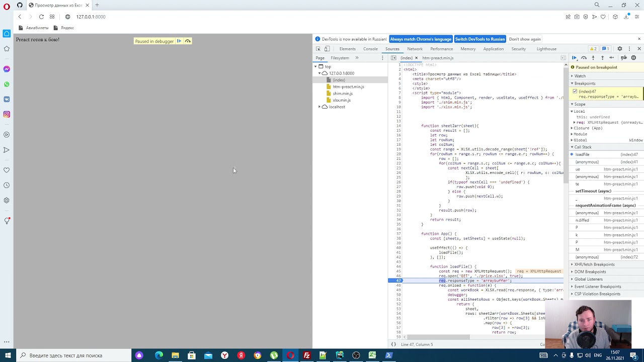Click Switch DevTools to Russian button
Image resolution: width=644 pixels, height=362 pixels.
coord(479,39)
